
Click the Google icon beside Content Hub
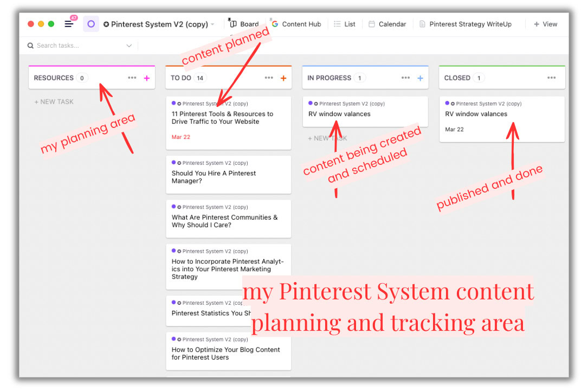pos(275,24)
